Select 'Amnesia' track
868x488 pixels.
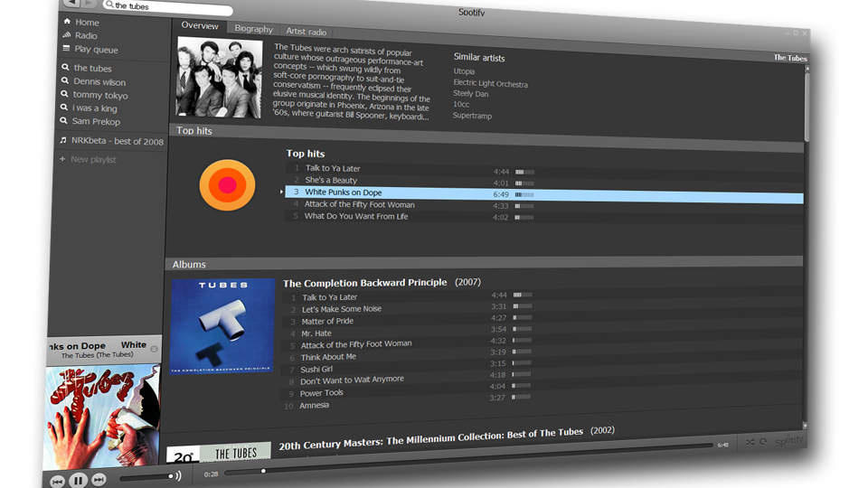tap(314, 406)
